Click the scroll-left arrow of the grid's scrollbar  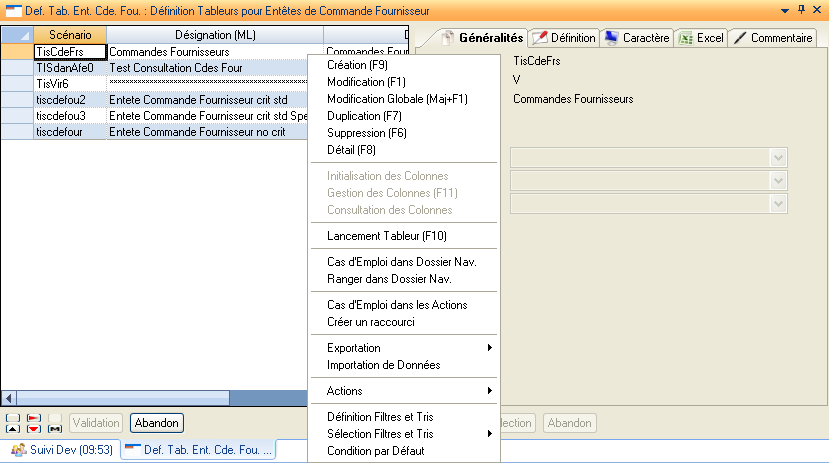[x=8, y=397]
